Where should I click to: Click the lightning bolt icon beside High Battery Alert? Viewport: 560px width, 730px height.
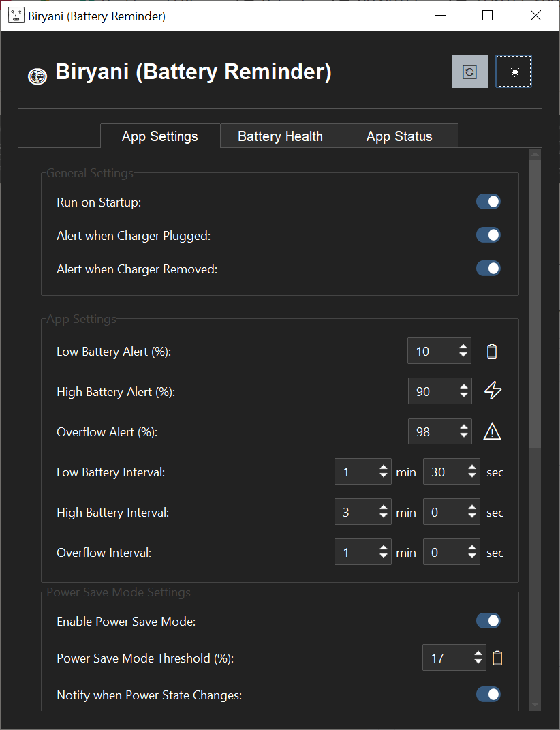493,390
